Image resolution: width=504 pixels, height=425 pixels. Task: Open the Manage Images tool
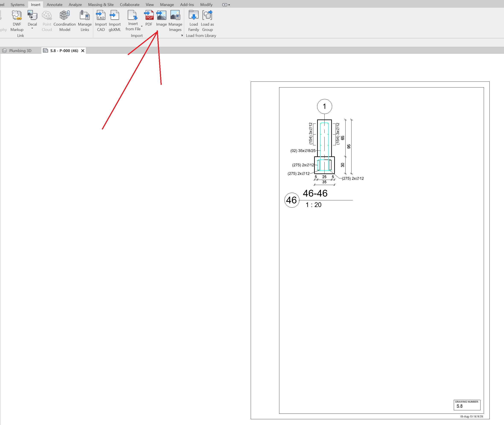[175, 20]
